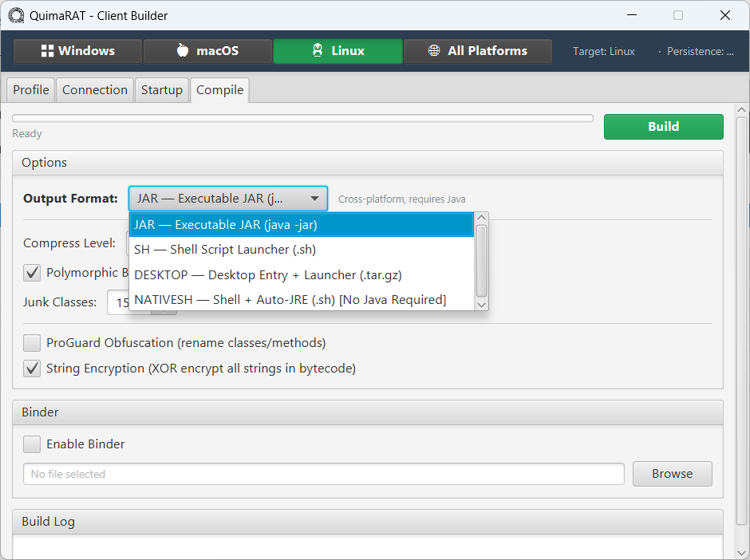750x560 pixels.
Task: Open the Startup tab
Action: tap(162, 90)
